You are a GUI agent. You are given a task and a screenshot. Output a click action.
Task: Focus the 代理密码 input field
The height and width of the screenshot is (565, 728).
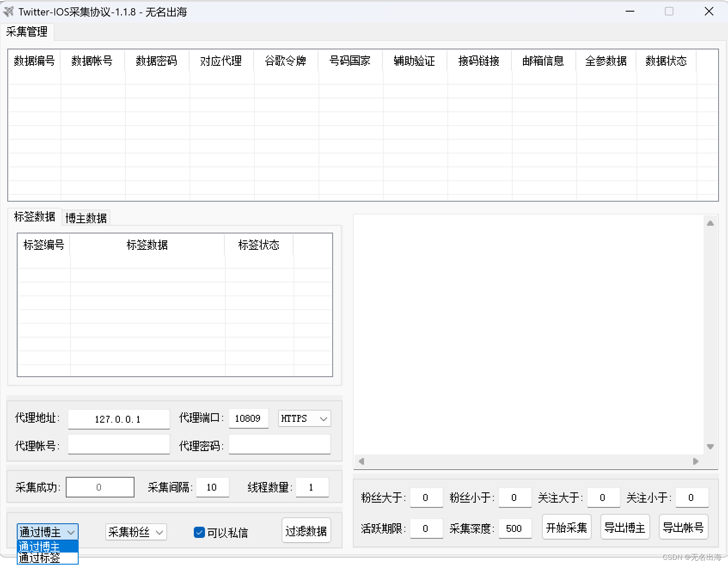(279, 445)
